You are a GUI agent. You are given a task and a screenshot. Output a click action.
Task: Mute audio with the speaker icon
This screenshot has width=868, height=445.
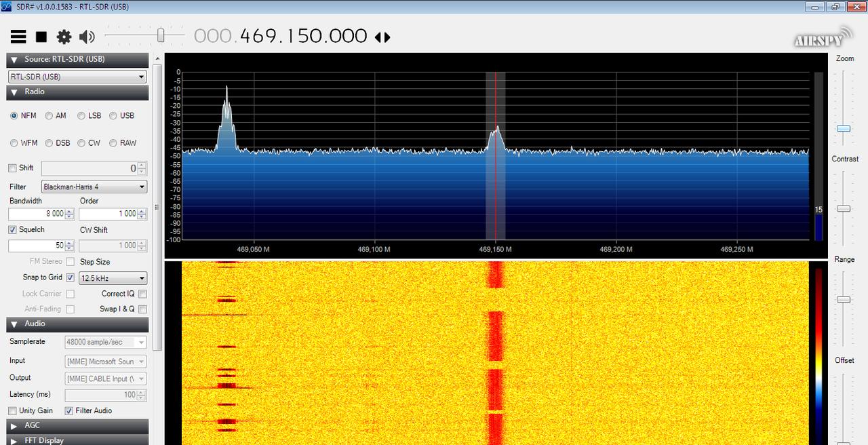click(x=87, y=37)
